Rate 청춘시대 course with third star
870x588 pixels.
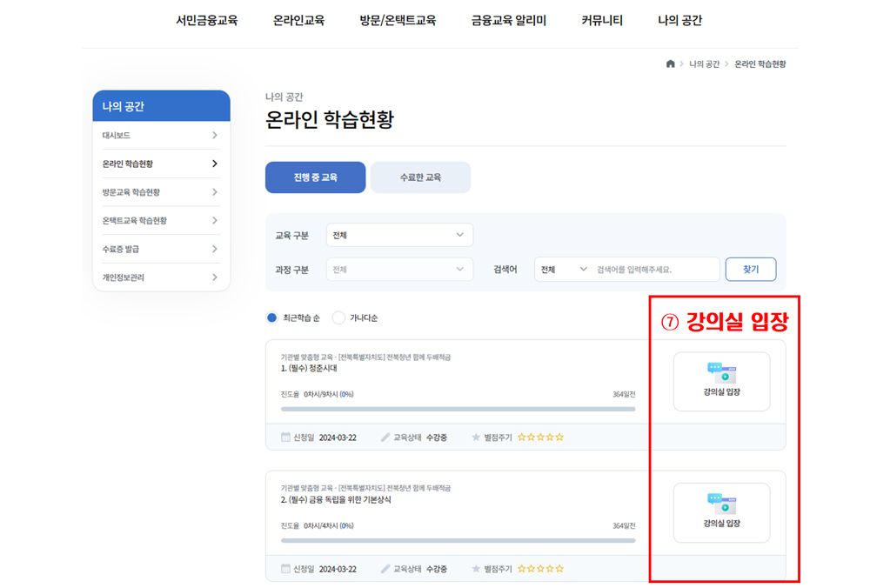540,438
